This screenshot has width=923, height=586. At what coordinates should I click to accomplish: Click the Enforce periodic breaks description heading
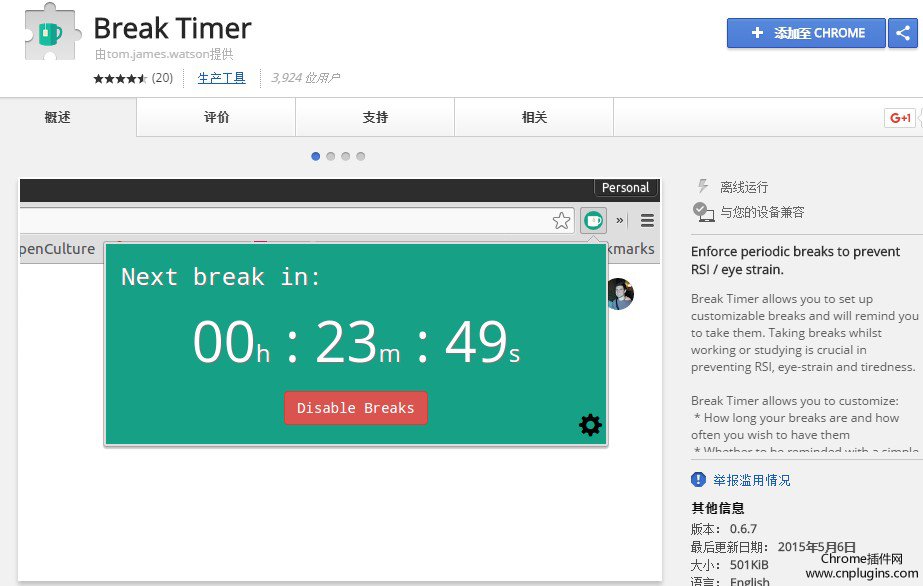tap(795, 261)
